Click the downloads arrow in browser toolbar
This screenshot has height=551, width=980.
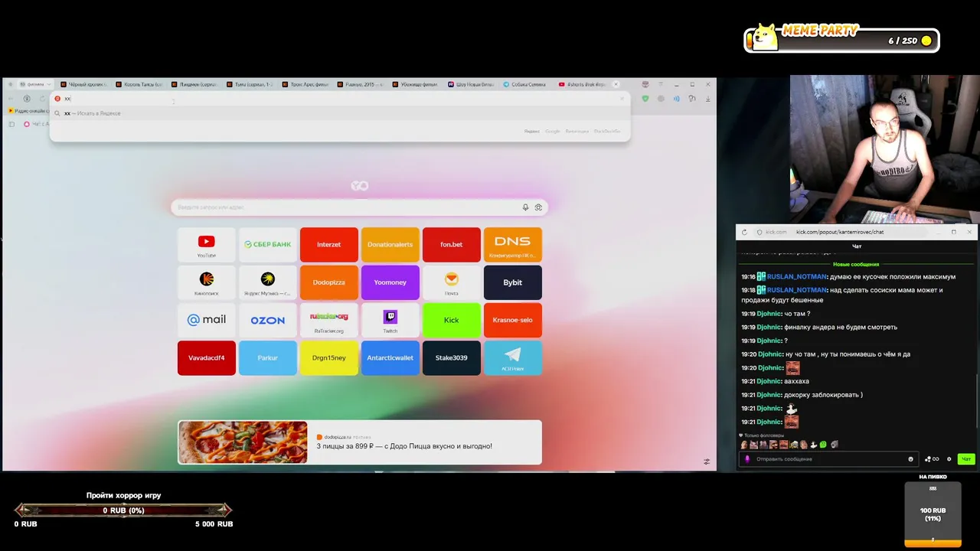tap(708, 99)
